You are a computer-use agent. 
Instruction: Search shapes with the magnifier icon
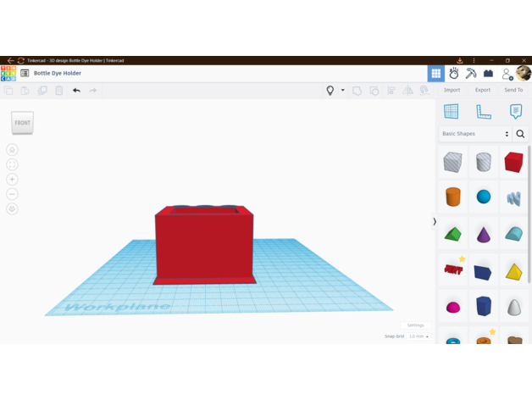click(x=520, y=134)
